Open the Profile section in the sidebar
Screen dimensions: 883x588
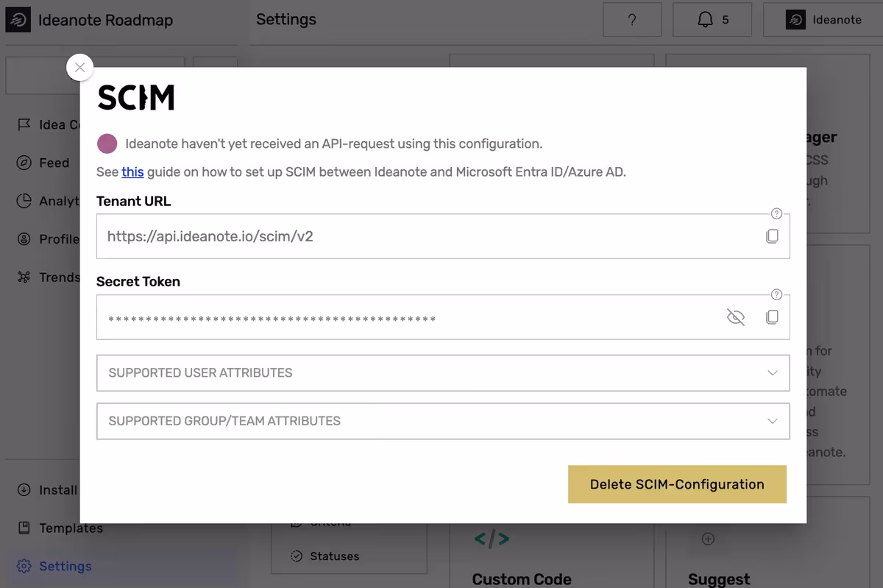point(59,239)
